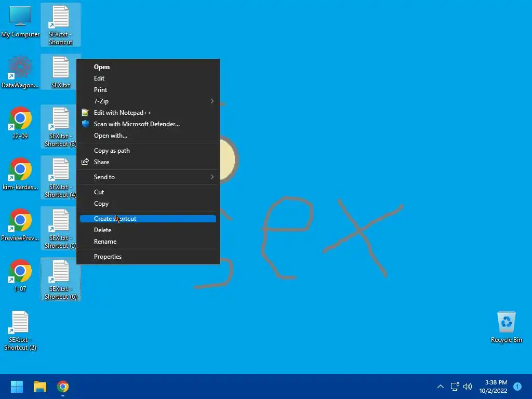Click Create shortcut menu entry
This screenshot has width=532, height=399.
148,219
